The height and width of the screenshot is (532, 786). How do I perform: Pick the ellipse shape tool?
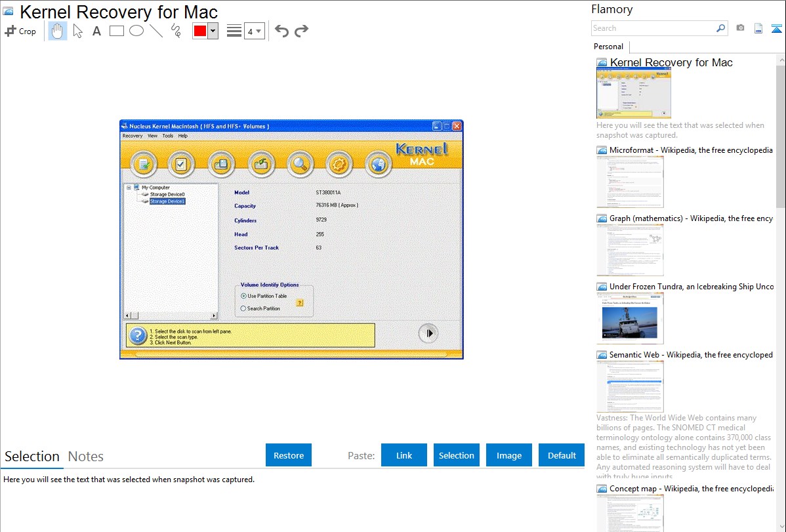(x=136, y=31)
